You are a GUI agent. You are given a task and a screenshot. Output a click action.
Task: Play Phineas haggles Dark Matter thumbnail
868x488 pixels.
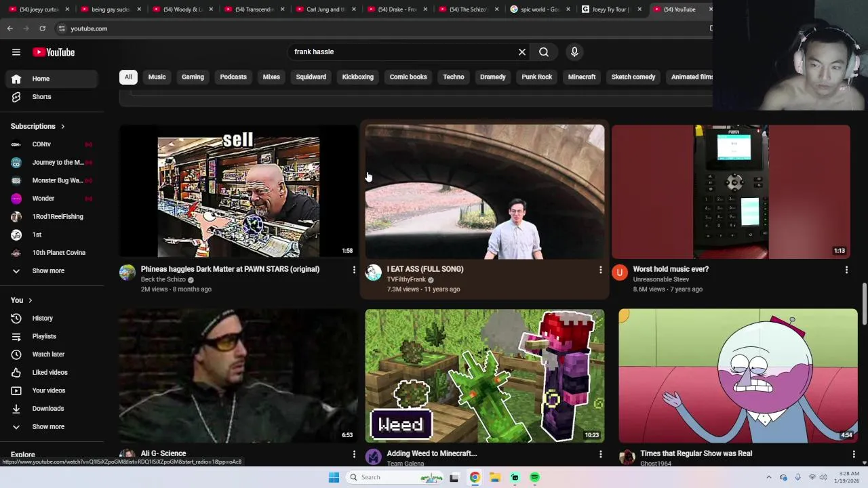point(239,192)
